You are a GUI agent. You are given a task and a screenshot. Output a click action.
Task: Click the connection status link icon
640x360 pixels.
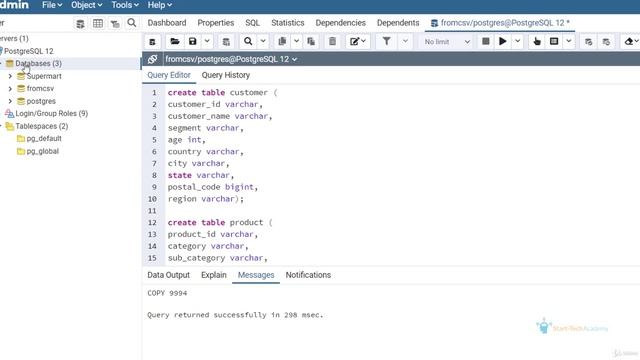tap(152, 59)
